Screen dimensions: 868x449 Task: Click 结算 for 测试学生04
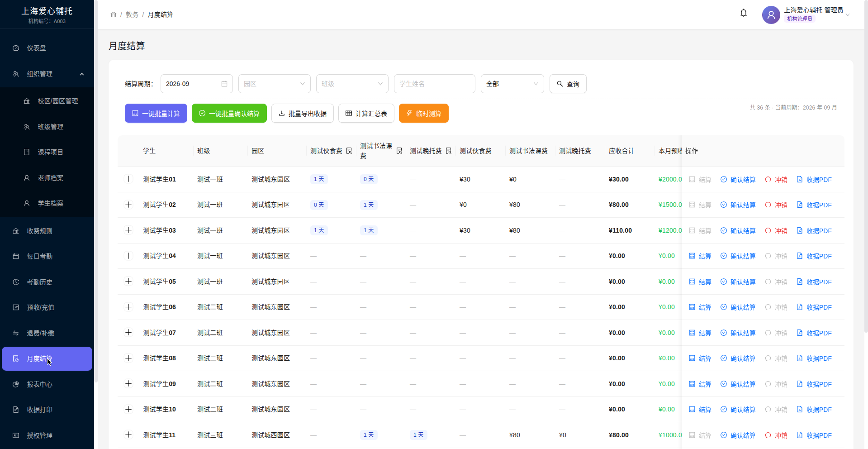click(x=700, y=256)
